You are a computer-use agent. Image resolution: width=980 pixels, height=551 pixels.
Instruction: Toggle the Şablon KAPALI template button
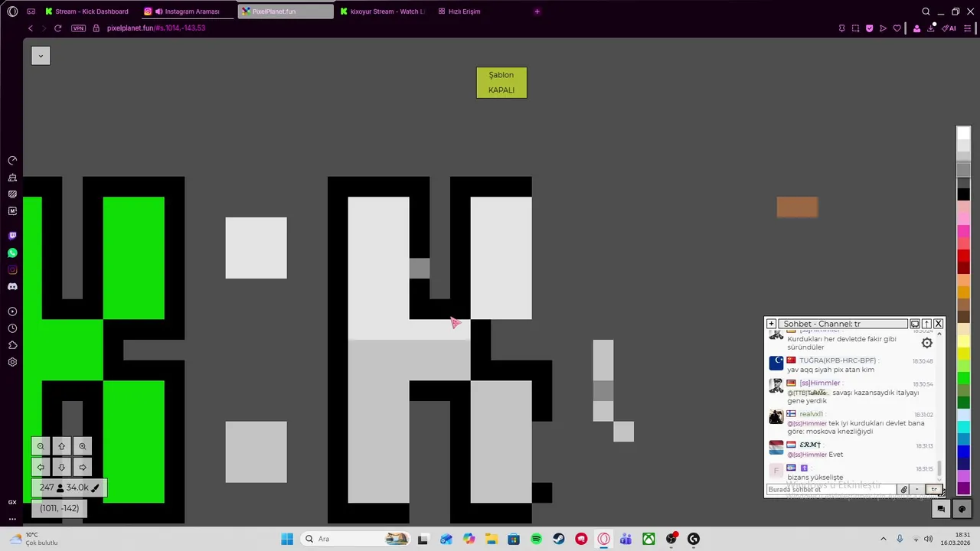pyautogui.click(x=501, y=83)
